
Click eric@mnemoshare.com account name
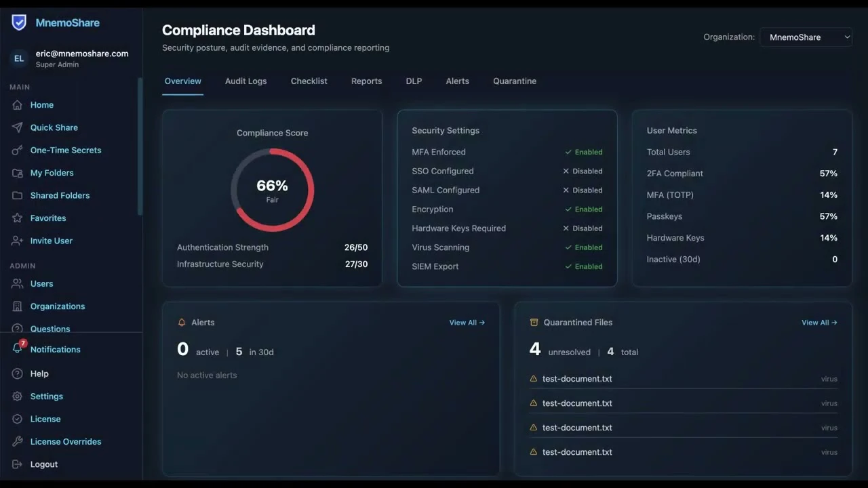[x=82, y=54]
